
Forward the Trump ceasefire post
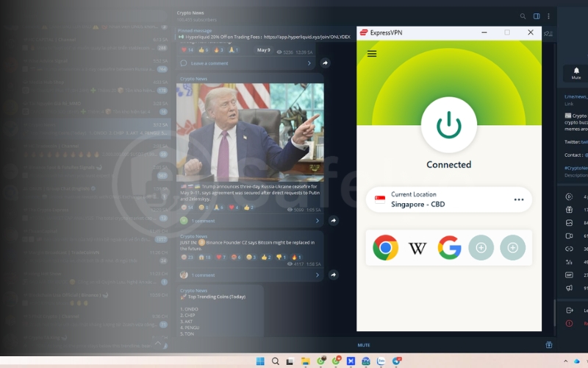point(334,220)
